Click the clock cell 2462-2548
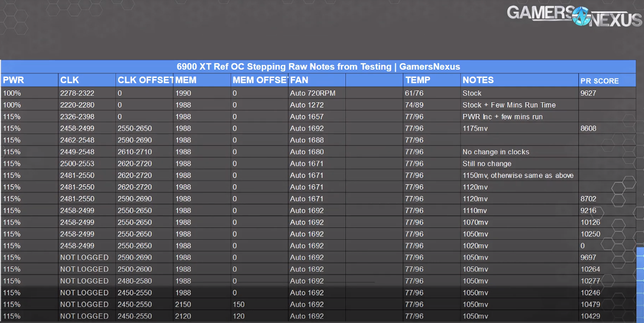 [x=77, y=140]
